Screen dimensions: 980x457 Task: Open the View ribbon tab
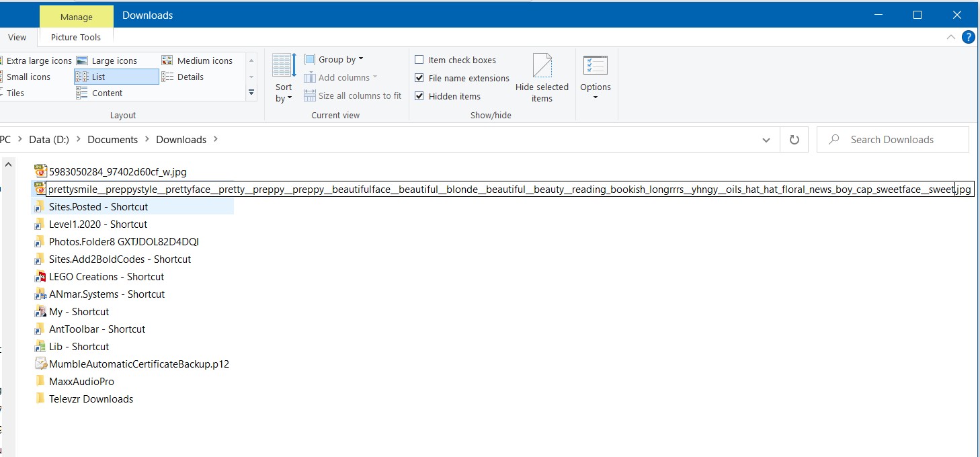17,38
